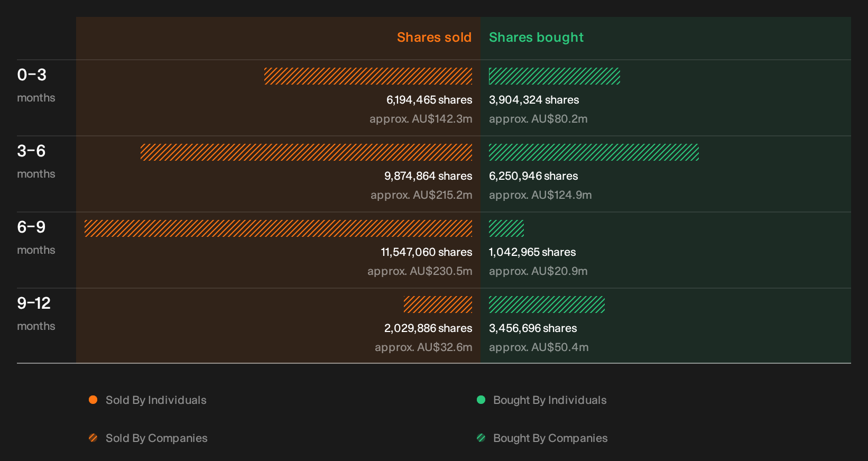The height and width of the screenshot is (461, 868).
Task: Click the Shares bought column header
Action: pyautogui.click(x=536, y=38)
